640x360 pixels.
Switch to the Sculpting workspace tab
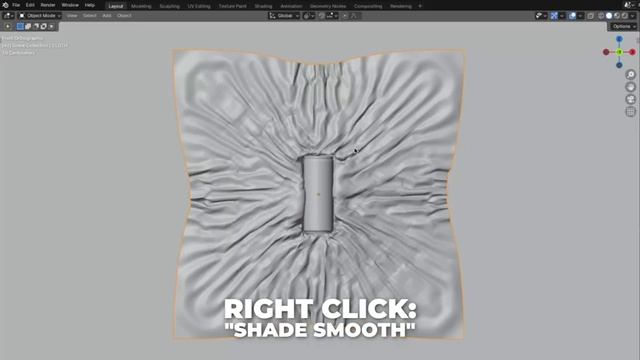coord(169,6)
